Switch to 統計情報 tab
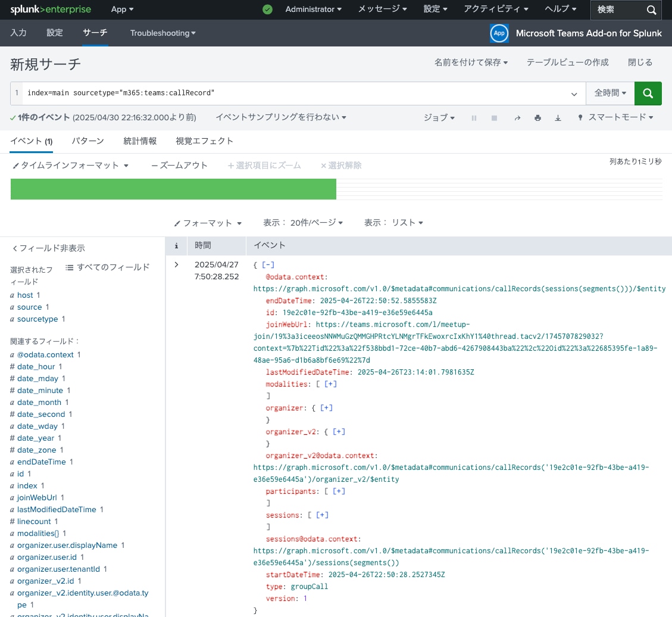The width and height of the screenshot is (672, 617). tap(140, 142)
